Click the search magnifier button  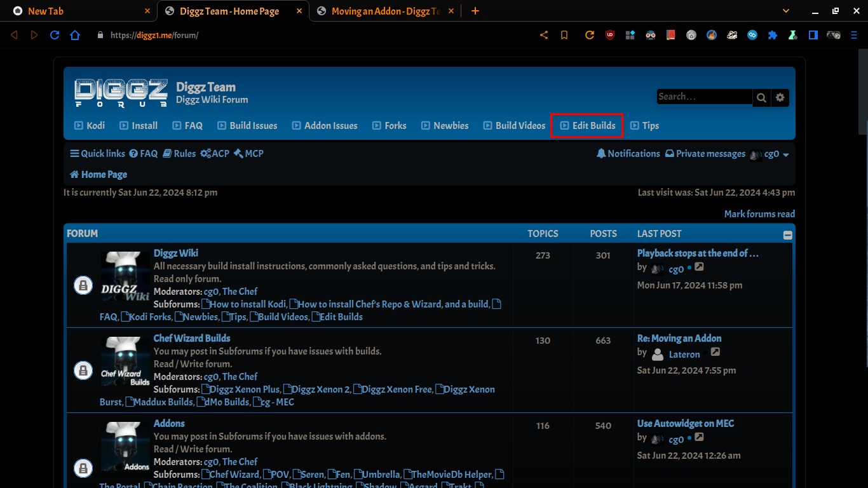[x=761, y=97]
